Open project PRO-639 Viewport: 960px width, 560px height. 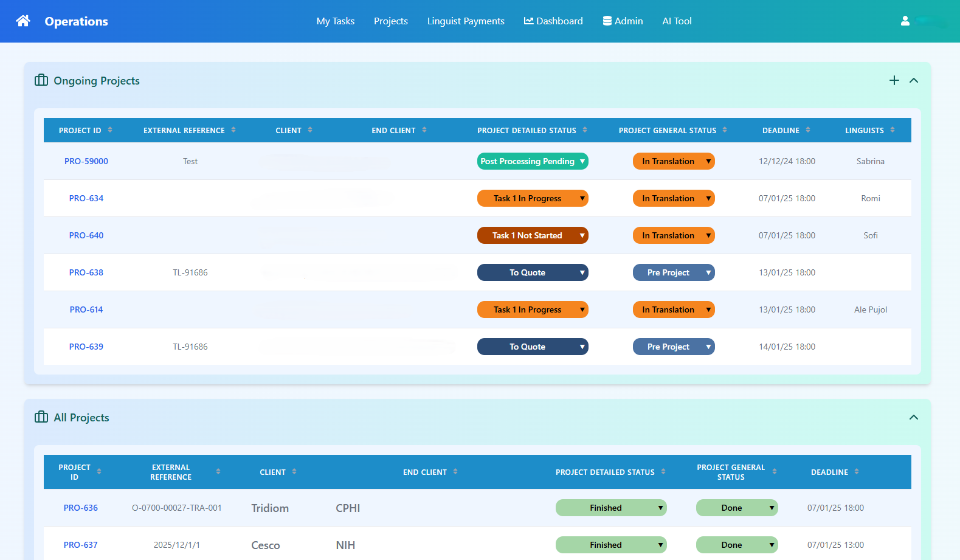[86, 347]
